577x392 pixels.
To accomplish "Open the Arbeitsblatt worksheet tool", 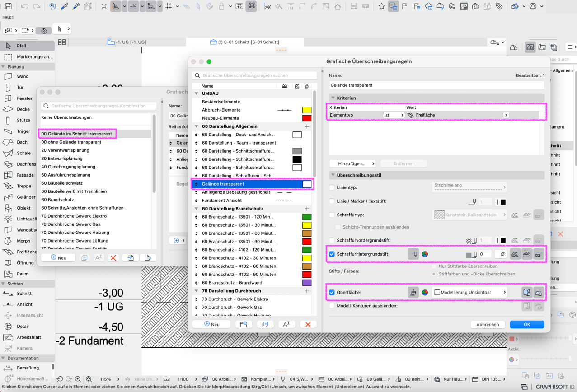I will pyautogui.click(x=27, y=337).
